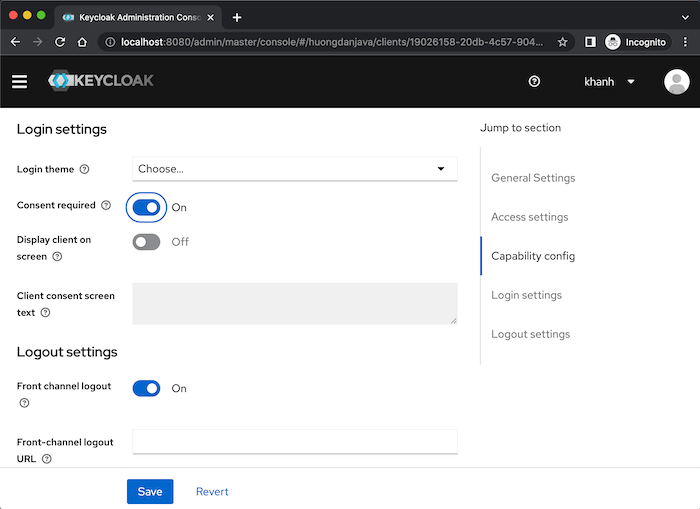The height and width of the screenshot is (509, 700).
Task: Enable Display client on screen switch
Action: point(146,242)
